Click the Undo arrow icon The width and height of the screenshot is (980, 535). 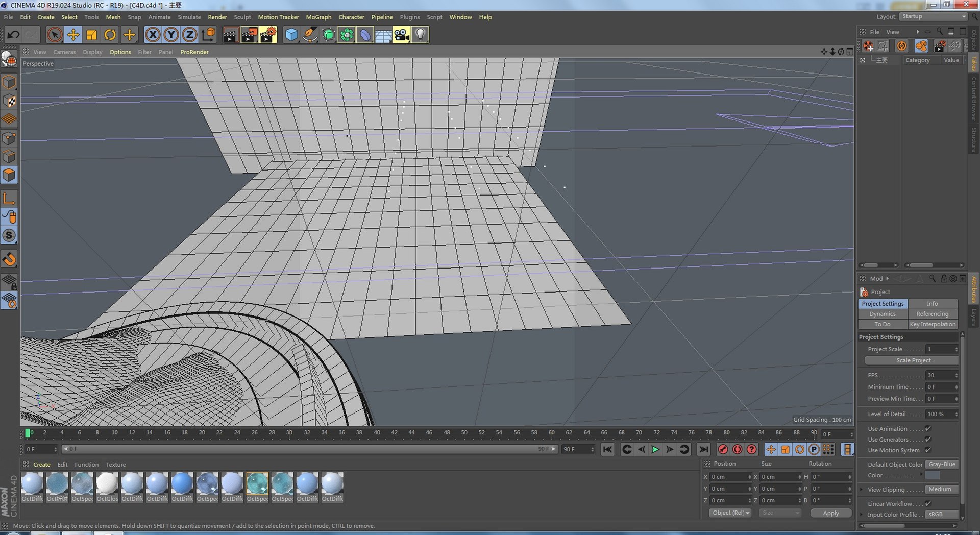coord(13,35)
